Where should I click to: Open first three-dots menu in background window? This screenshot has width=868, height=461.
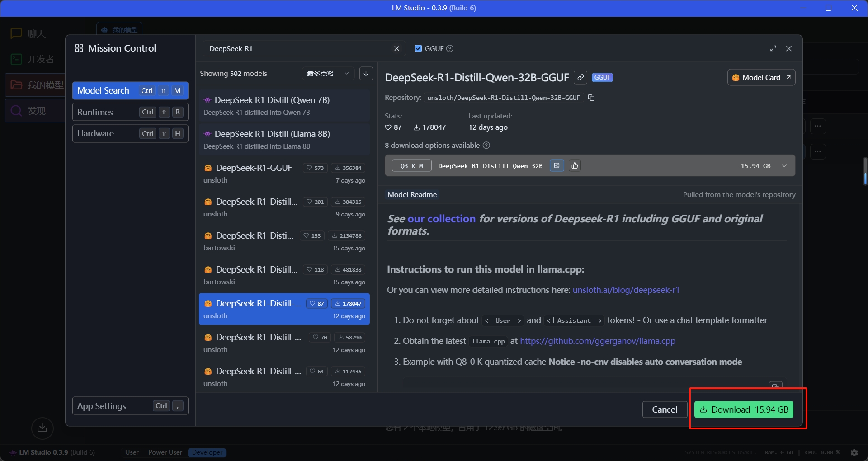(818, 126)
